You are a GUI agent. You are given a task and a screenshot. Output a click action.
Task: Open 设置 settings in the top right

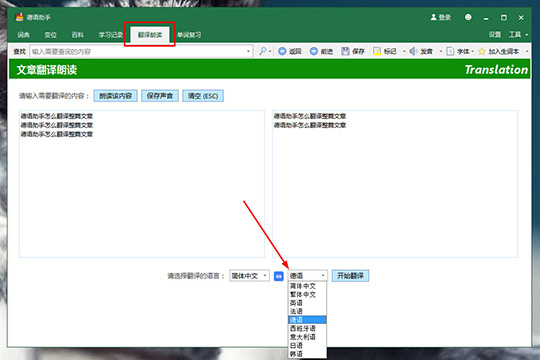495,34
